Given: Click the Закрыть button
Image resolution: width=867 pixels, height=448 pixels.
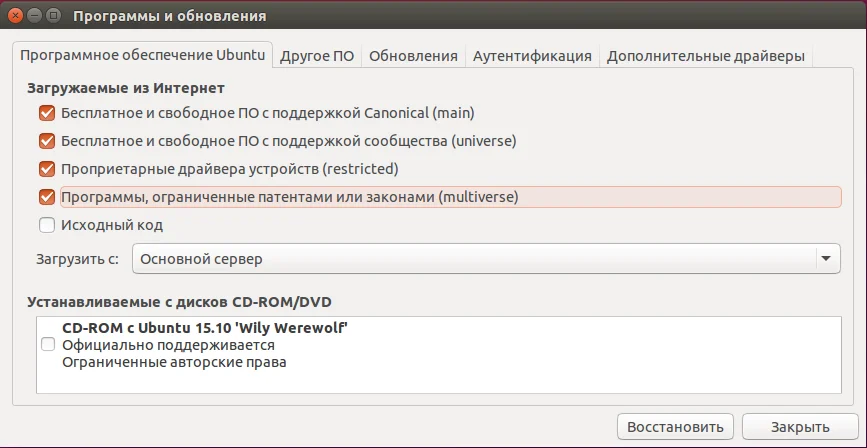Looking at the screenshot, I should tap(800, 426).
